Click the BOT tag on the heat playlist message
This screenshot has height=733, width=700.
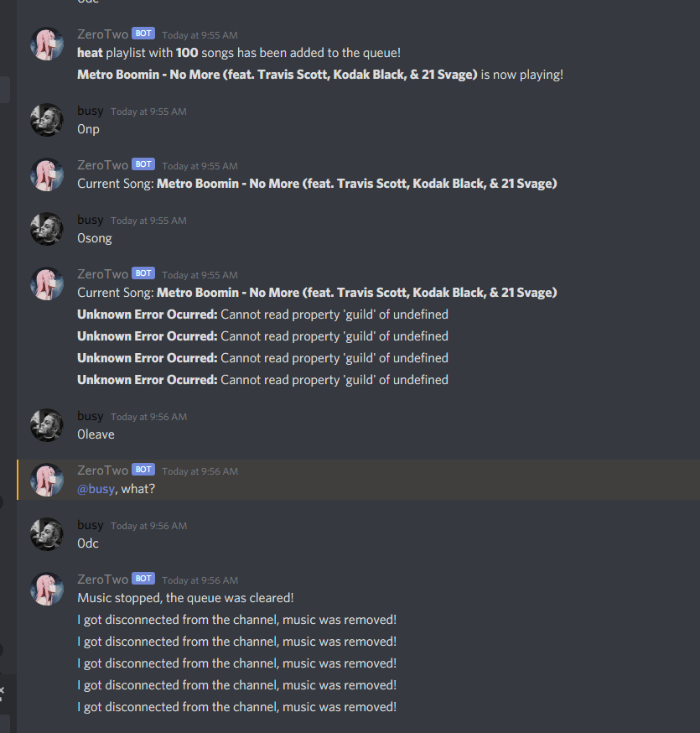(143, 34)
